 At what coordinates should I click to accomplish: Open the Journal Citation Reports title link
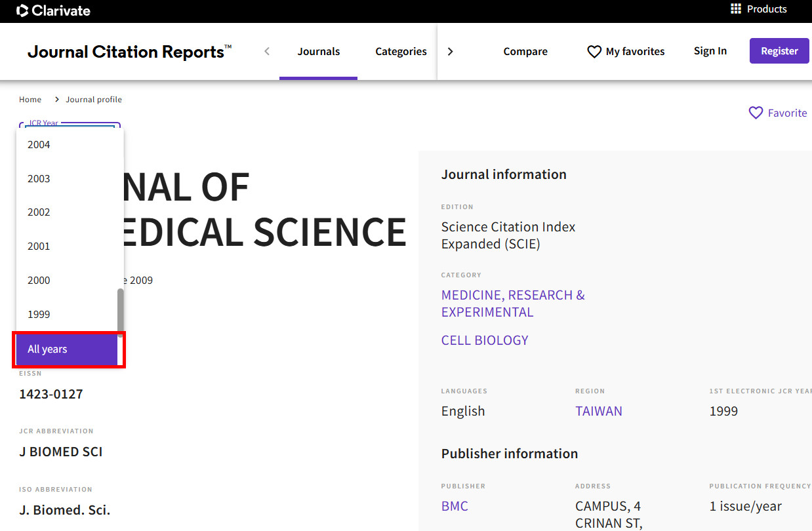pyautogui.click(x=129, y=52)
